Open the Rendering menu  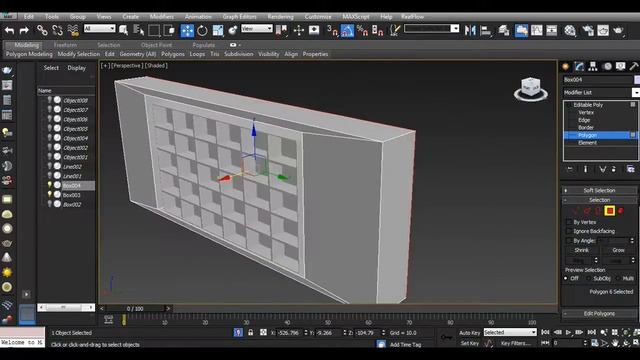pos(280,17)
